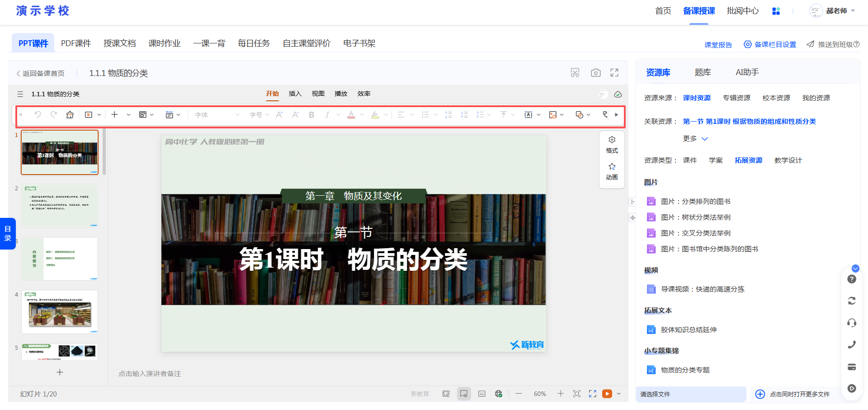Viewport: 868px width, 410px height.
Task: Collapse the floating sidebar with blue chevron
Action: (x=855, y=269)
